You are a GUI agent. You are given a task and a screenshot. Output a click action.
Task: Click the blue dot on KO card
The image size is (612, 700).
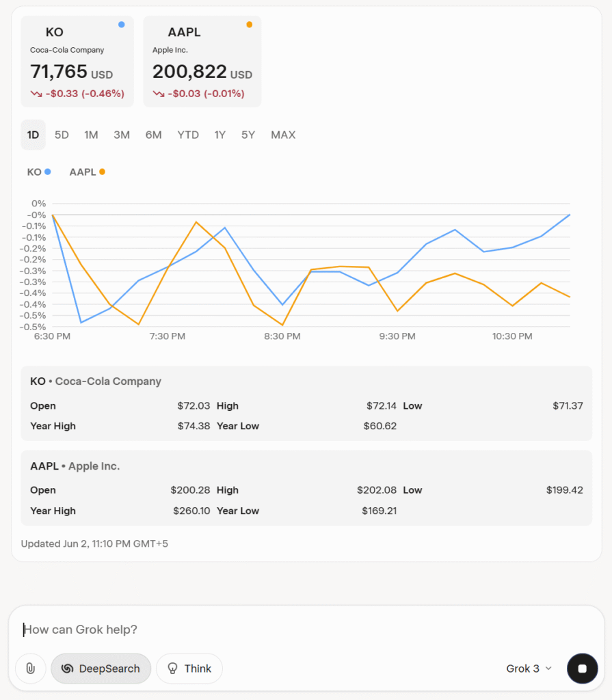pos(122,25)
